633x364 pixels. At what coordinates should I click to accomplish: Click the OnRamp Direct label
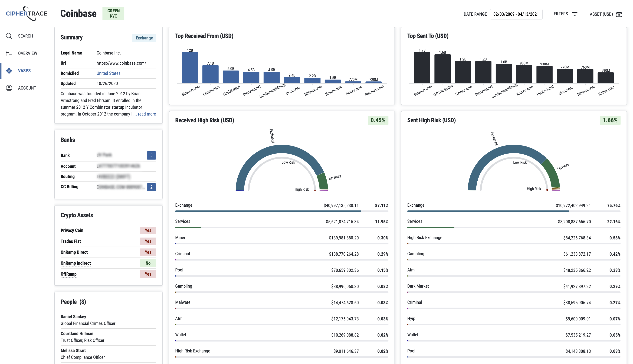[74, 252]
